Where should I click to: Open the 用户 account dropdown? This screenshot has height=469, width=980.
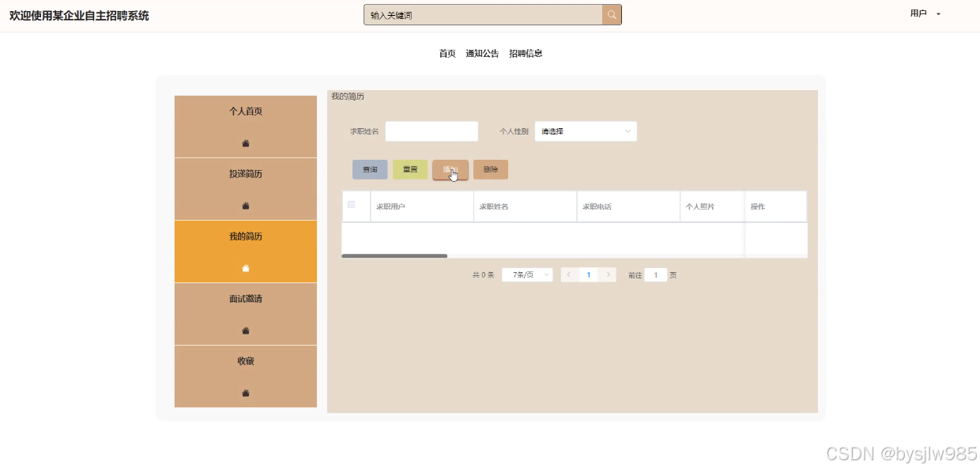[x=925, y=13]
